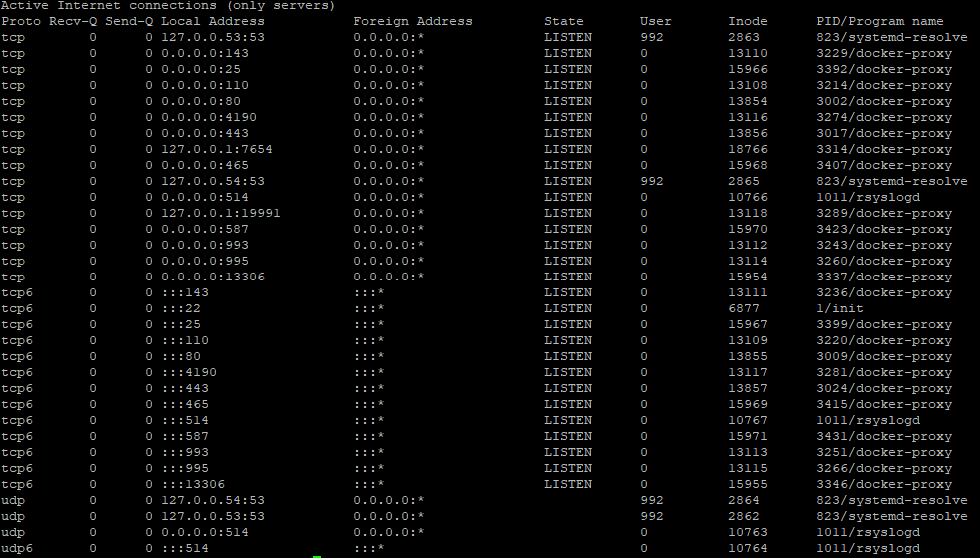Select local address 0.0.0.0:4190
Screen dimensions: 980x558
pos(209,117)
